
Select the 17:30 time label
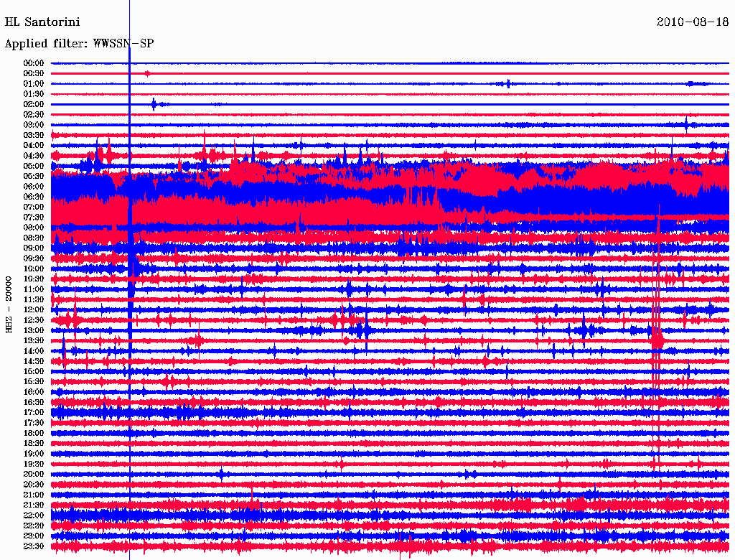click(x=34, y=423)
